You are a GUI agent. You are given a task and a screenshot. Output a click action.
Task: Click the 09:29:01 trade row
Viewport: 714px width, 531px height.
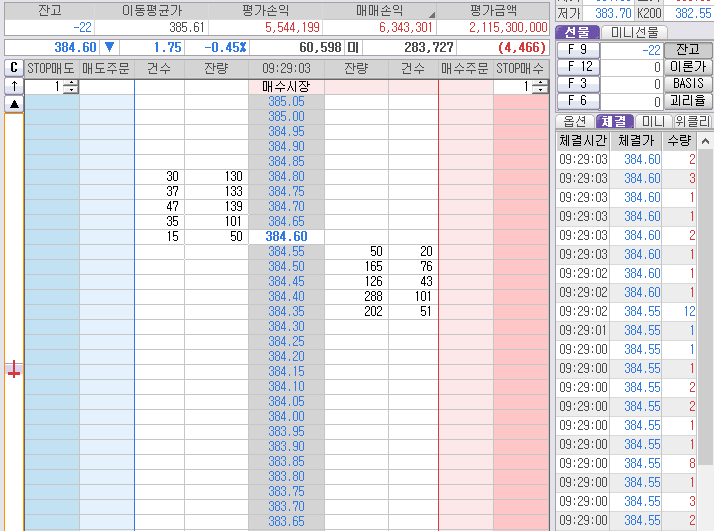point(627,331)
